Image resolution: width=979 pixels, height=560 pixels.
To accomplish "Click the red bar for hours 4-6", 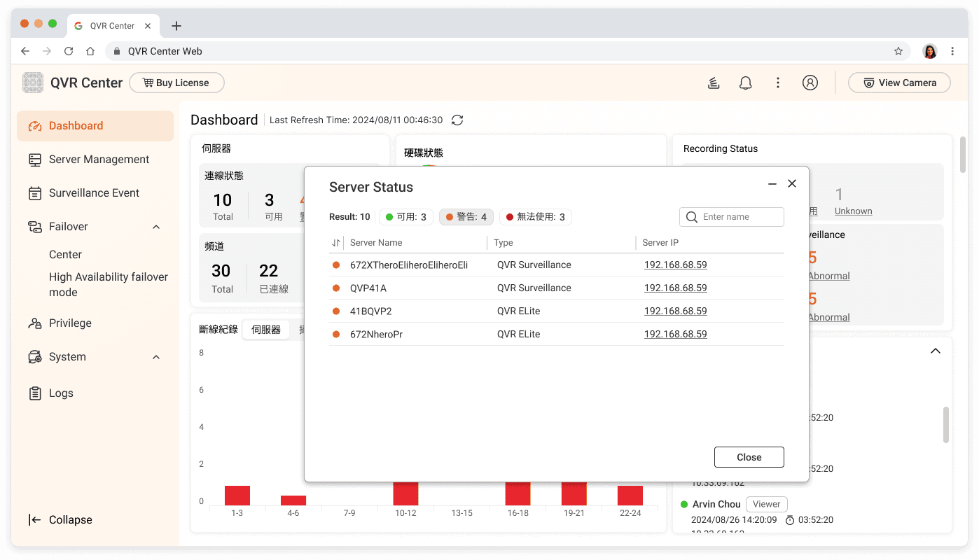I will click(x=293, y=500).
